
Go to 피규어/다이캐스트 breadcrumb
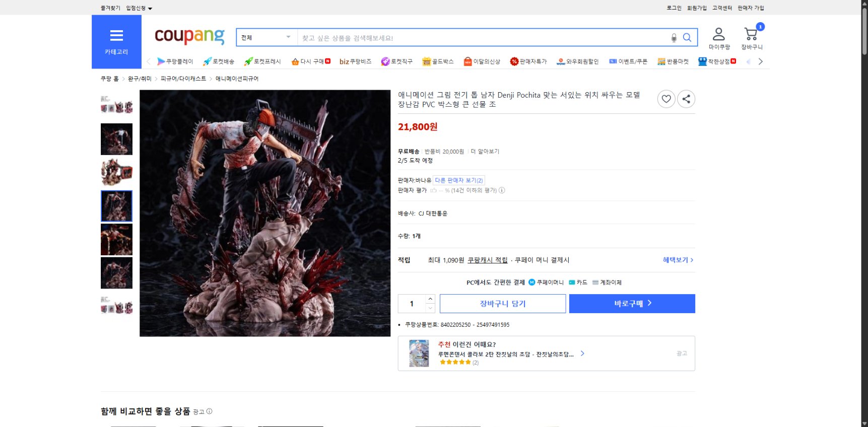[183, 79]
